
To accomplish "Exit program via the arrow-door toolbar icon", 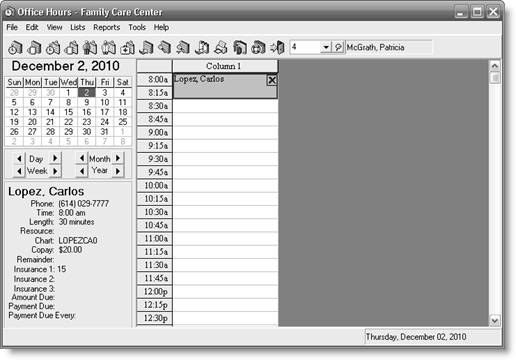I will click(x=277, y=47).
